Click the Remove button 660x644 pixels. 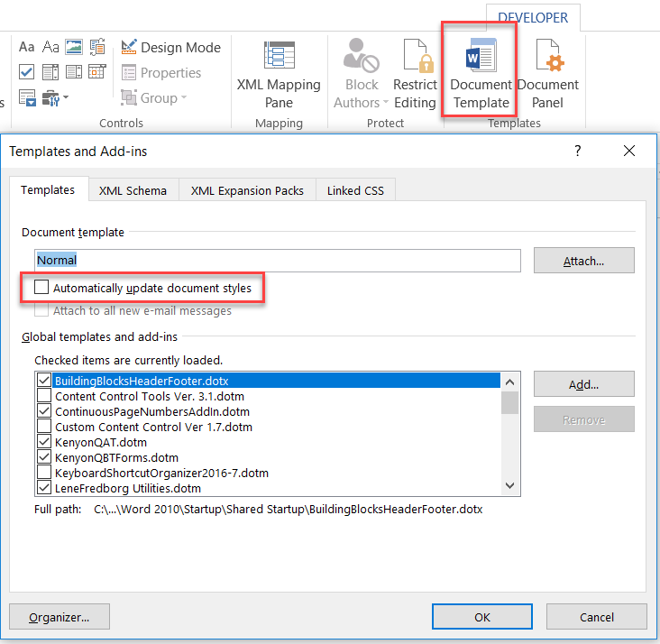[584, 419]
